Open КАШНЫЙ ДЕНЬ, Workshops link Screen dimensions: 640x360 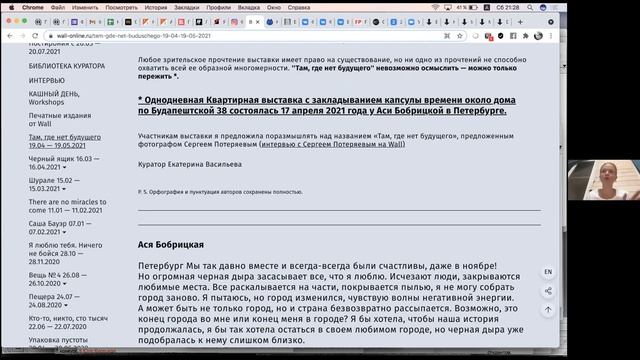click(54, 98)
